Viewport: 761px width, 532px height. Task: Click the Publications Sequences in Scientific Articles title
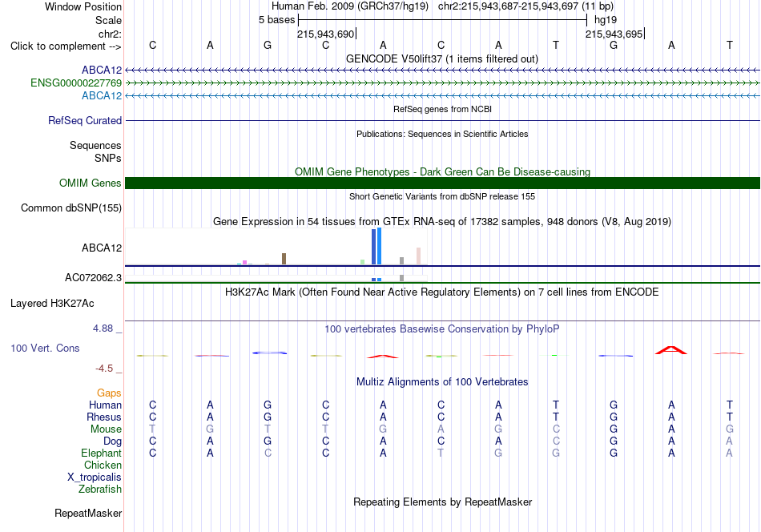pos(442,134)
